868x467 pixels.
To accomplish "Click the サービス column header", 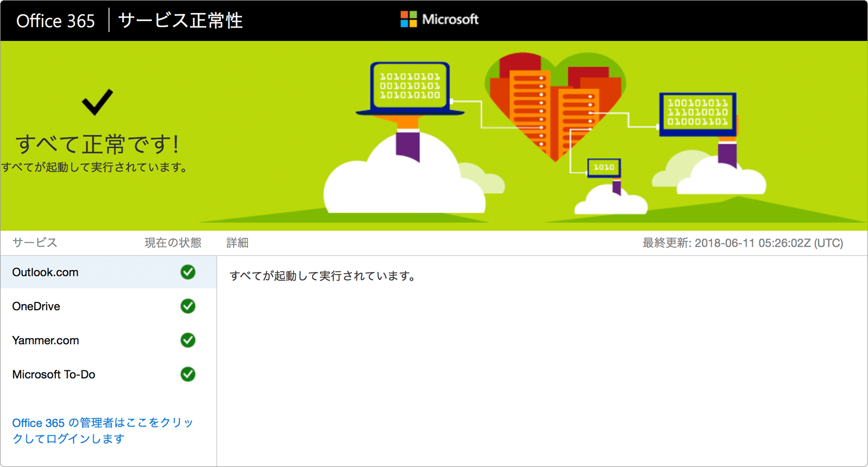I will [x=35, y=243].
